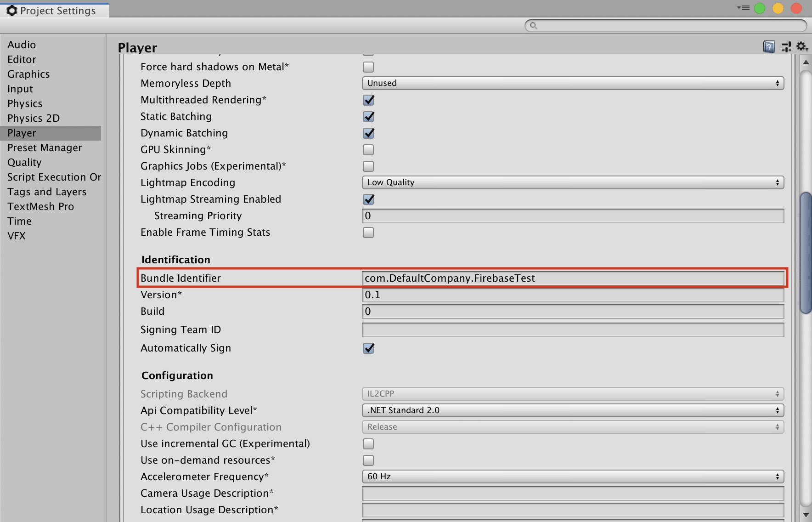Open the Api Compatibility Level dropdown
This screenshot has width=812, height=522.
tap(572, 410)
